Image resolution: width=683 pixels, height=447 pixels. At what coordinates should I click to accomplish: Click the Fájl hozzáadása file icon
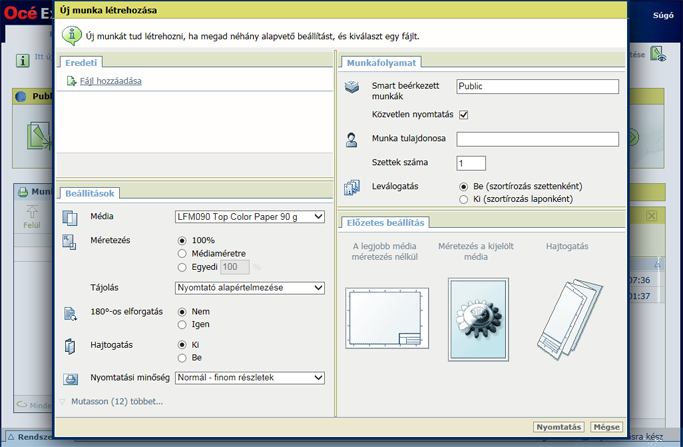pos(71,81)
